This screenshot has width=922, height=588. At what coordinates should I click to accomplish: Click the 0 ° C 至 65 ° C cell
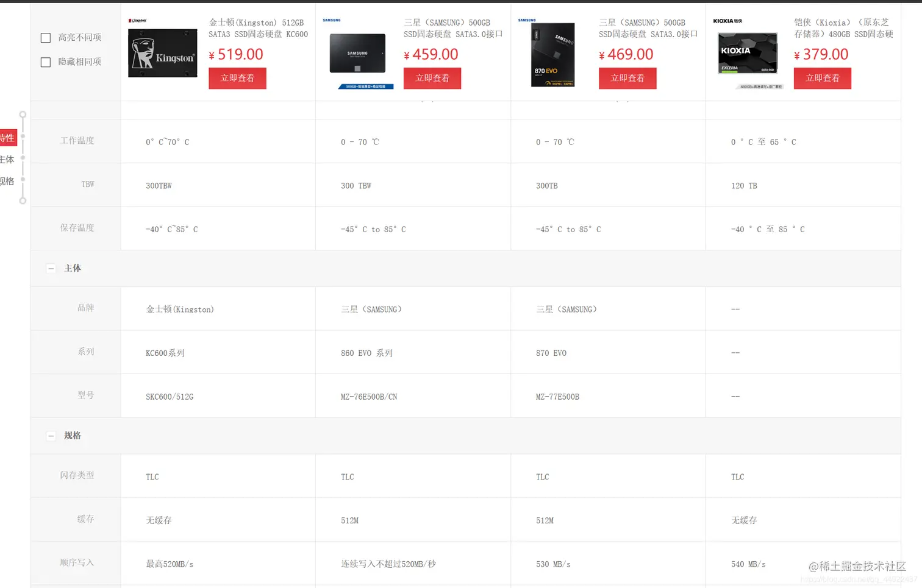click(x=804, y=141)
